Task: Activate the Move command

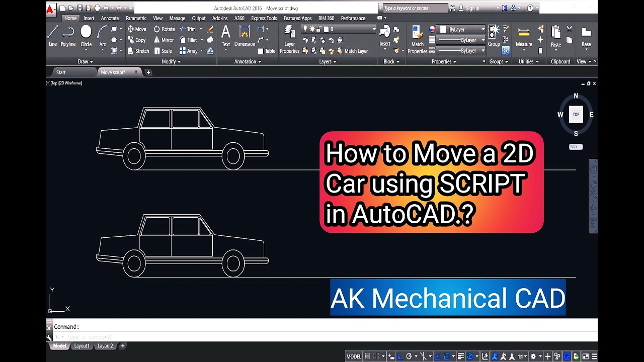Action: tap(137, 29)
